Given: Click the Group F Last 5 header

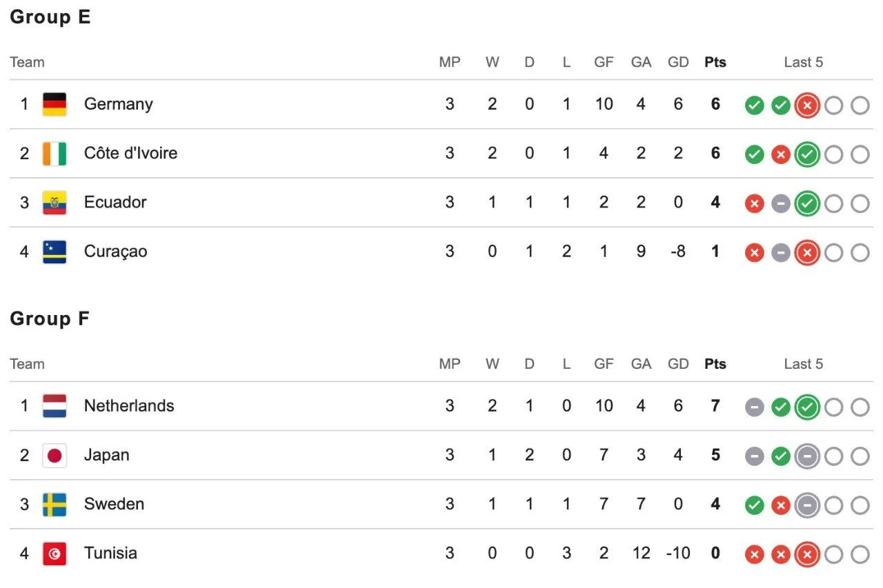Looking at the screenshot, I should coord(804,364).
